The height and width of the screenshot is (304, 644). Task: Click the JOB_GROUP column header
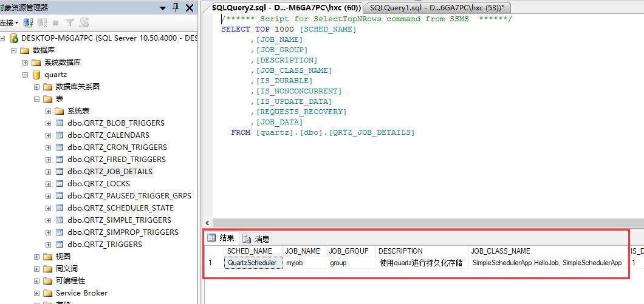pos(351,251)
